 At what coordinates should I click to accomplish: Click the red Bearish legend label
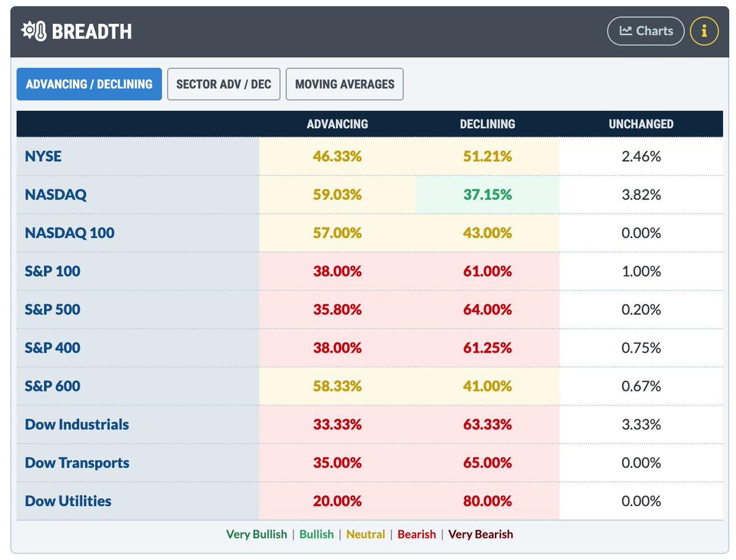click(x=416, y=534)
